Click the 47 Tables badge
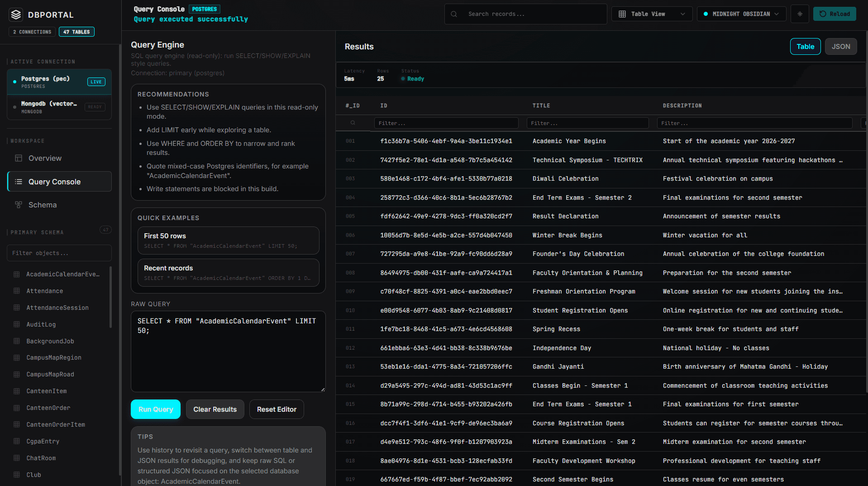The height and width of the screenshot is (486, 868). pos(76,32)
